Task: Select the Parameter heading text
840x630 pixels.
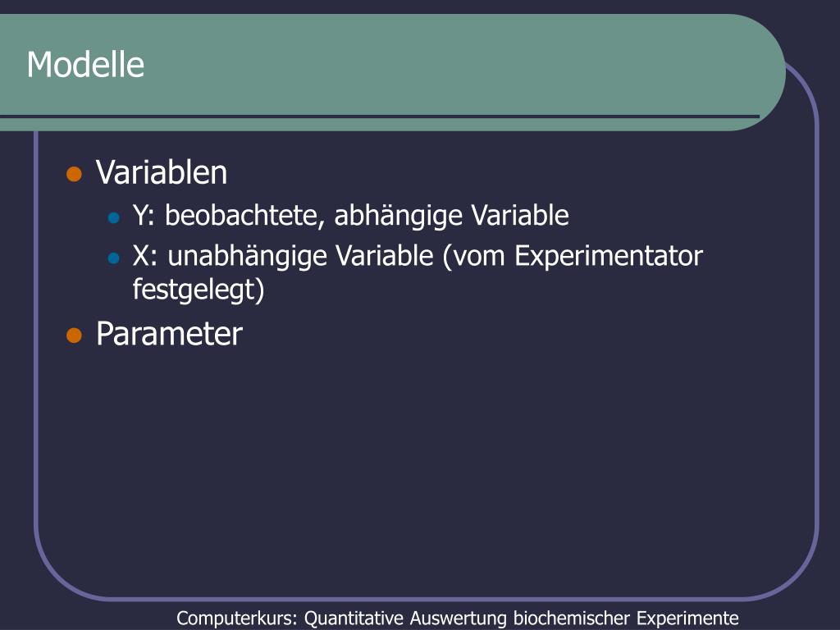Action: pyautogui.click(x=169, y=334)
